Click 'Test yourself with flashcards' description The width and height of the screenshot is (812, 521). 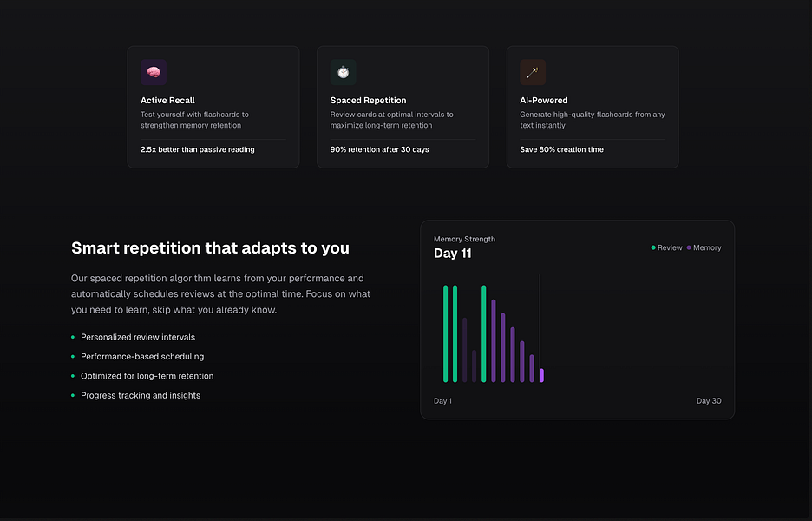click(x=194, y=120)
